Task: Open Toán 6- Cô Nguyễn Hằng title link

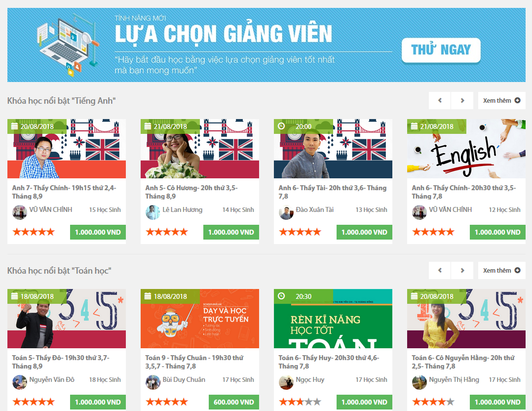Action: [x=463, y=362]
